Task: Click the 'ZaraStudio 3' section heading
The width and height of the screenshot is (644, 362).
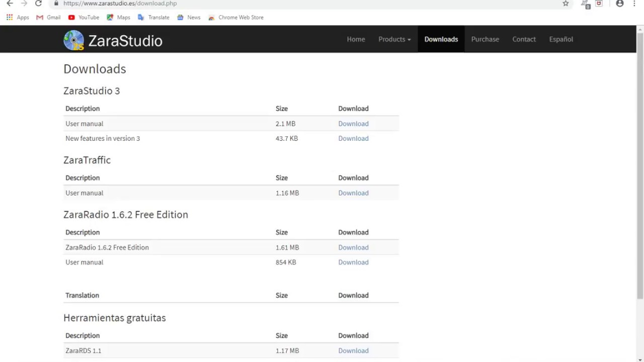Action: pyautogui.click(x=92, y=91)
